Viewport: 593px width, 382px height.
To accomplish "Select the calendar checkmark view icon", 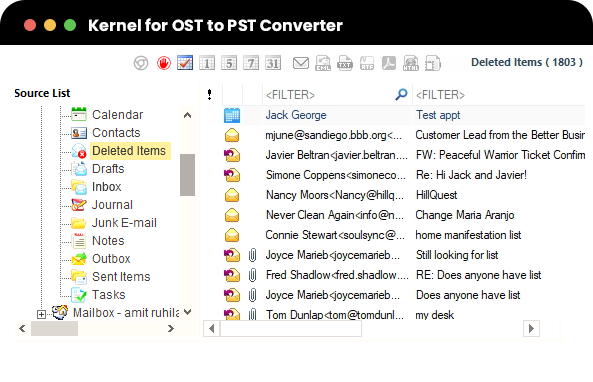I will (x=185, y=63).
